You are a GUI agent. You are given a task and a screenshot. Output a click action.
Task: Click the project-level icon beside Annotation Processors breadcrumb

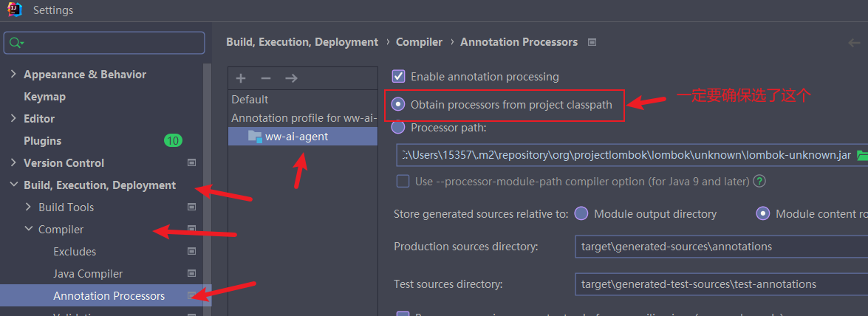(x=592, y=42)
